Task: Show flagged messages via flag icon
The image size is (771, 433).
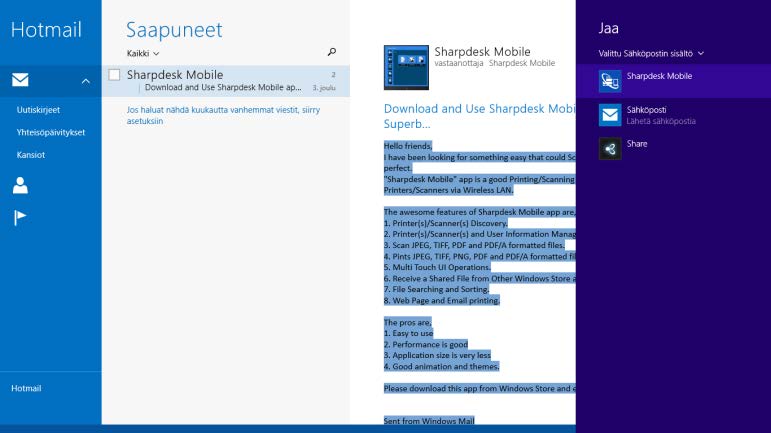Action: point(20,217)
